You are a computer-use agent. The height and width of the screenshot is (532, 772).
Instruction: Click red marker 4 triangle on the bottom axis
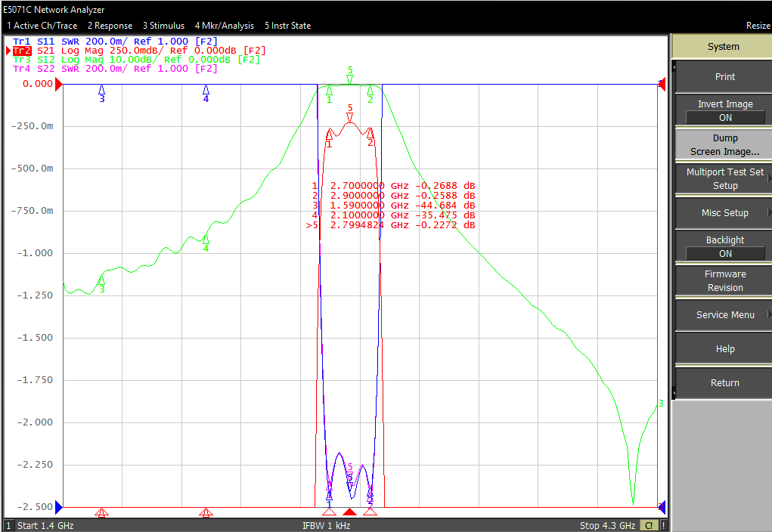click(x=206, y=512)
